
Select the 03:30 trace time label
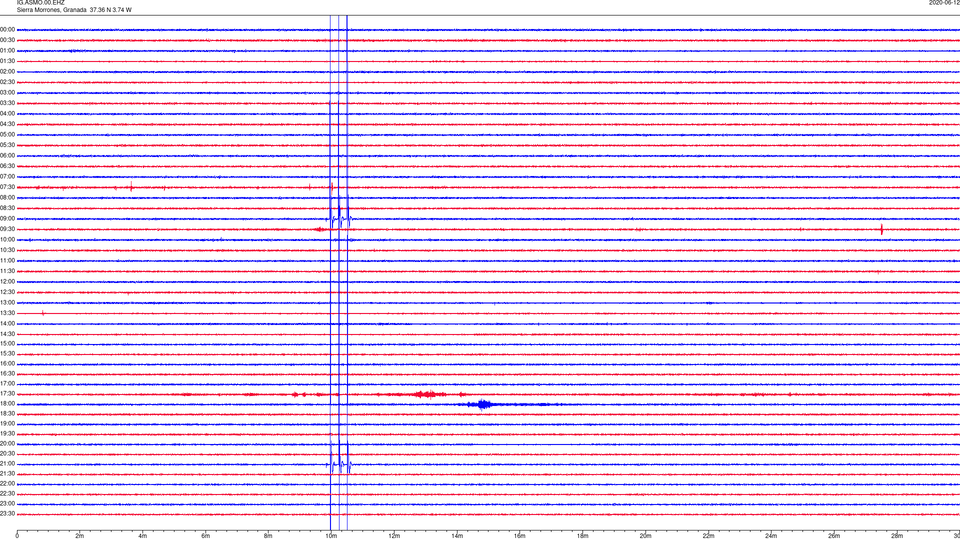(x=7, y=103)
